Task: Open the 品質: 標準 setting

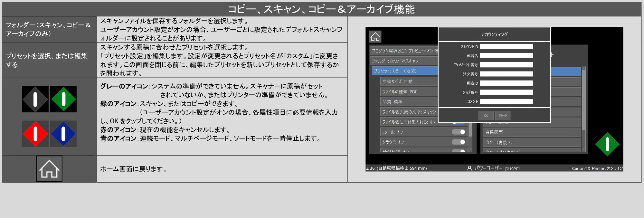Action: coord(409,102)
